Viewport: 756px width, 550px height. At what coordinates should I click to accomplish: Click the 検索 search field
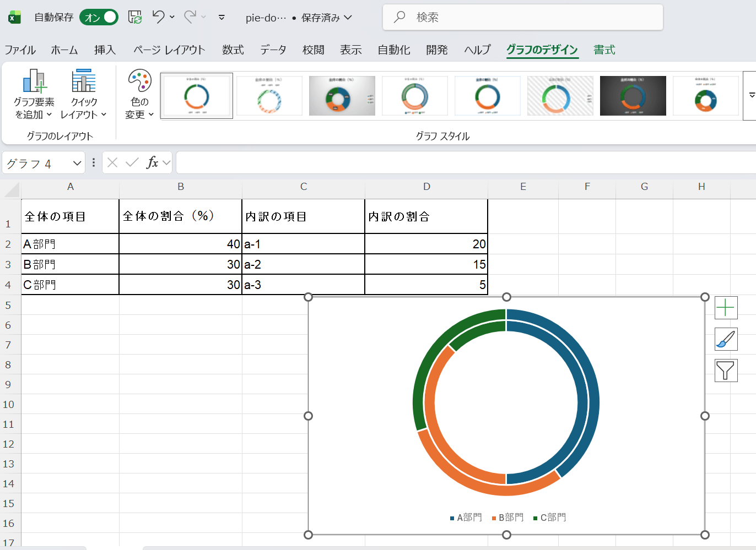tap(522, 17)
